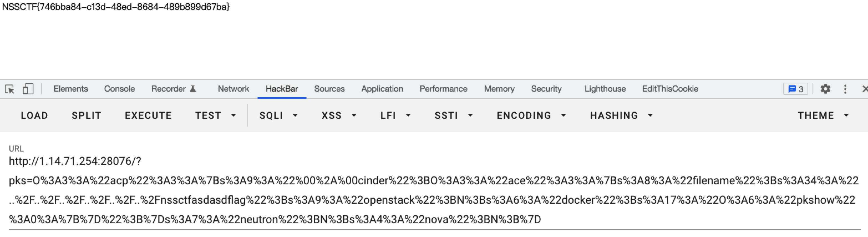868x237 pixels.
Task: Open the Memory tab
Action: pyautogui.click(x=499, y=89)
